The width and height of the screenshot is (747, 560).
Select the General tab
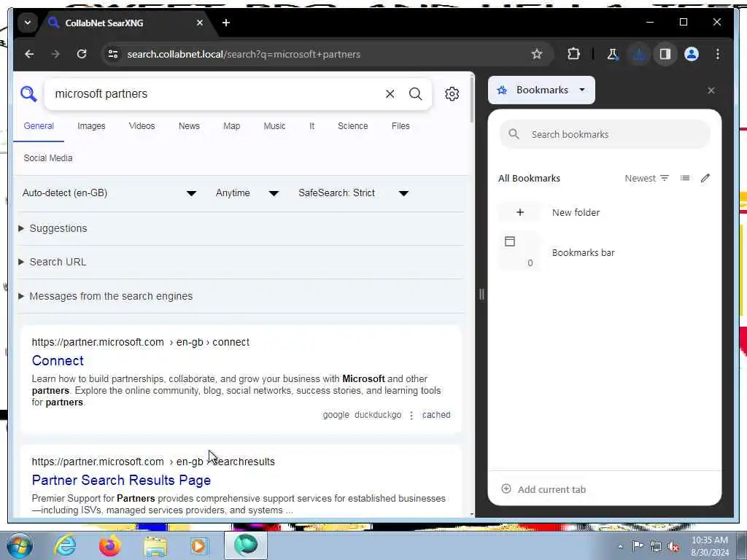[39, 126]
